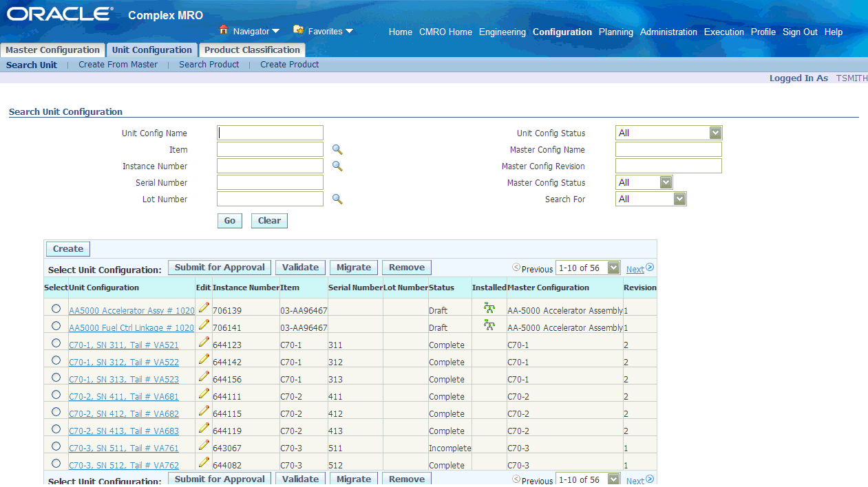The image size is (868, 487).
Task: Click the Create button
Action: [68, 249]
